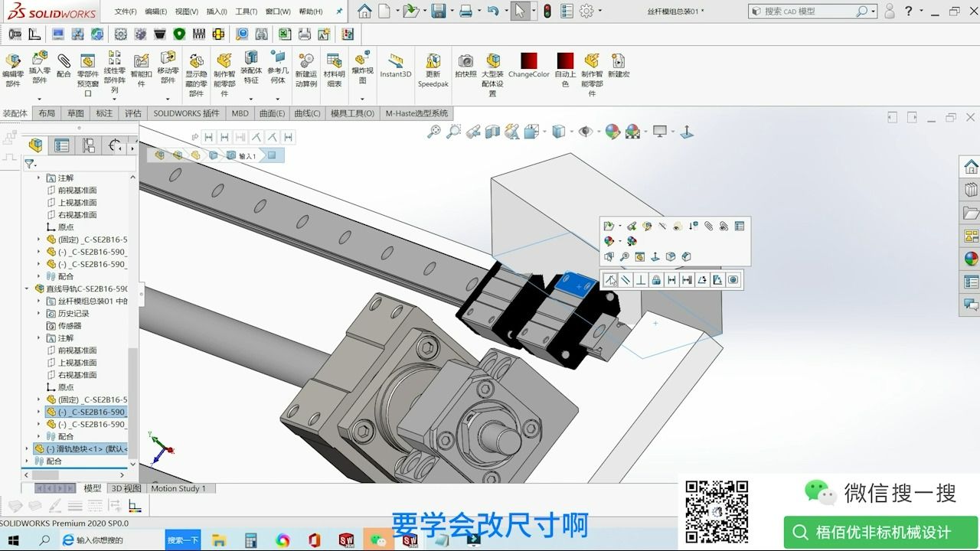The width and height of the screenshot is (980, 551).
Task: Click the Appearances color ball in task pane
Action: click(x=971, y=259)
